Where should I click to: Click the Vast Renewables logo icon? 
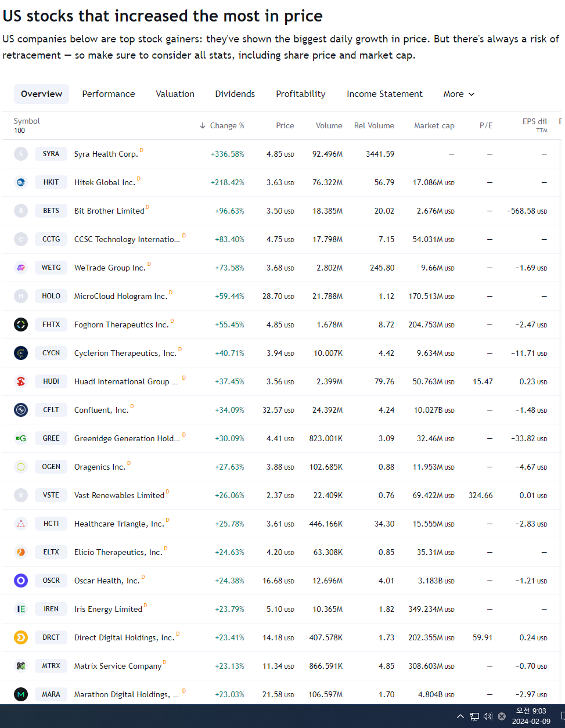[21, 495]
